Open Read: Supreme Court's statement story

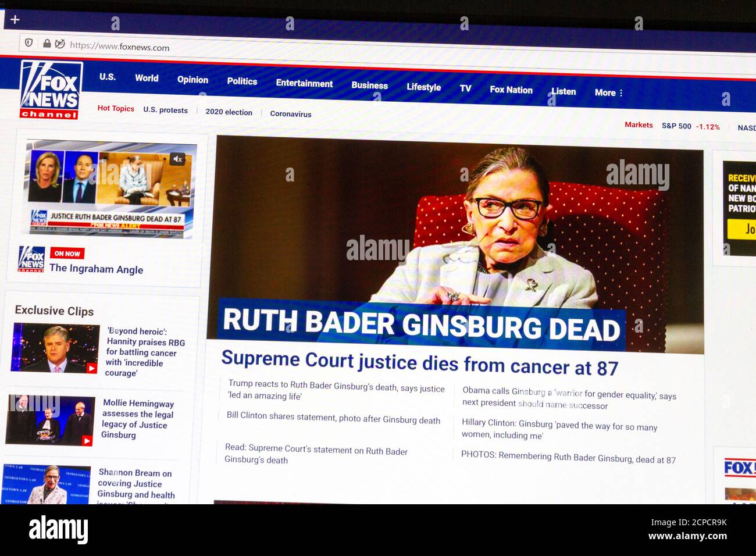pos(316,454)
